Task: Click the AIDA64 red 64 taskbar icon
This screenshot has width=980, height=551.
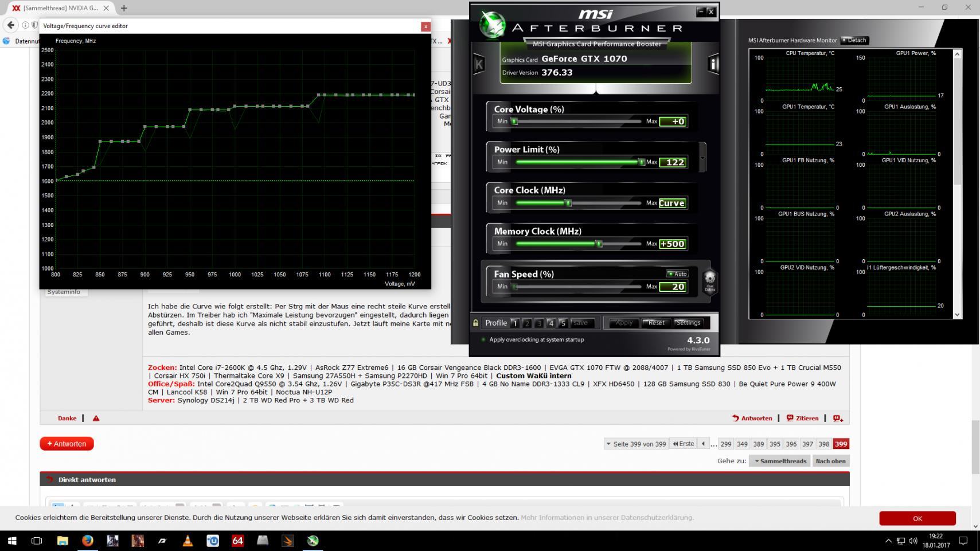Action: tap(237, 541)
